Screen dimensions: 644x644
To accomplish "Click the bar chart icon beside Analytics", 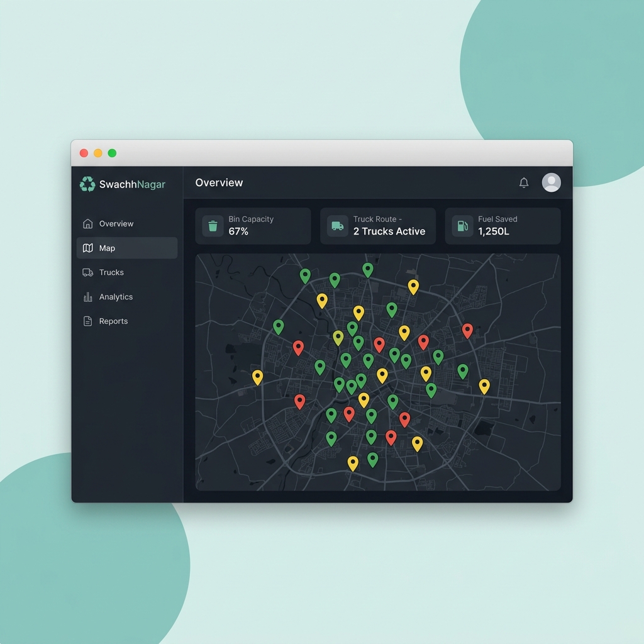I will click(87, 297).
